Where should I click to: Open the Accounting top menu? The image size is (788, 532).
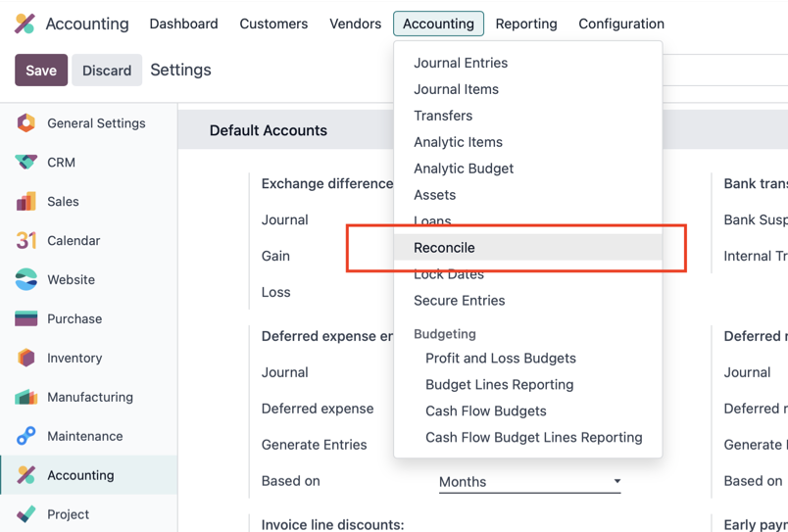tap(438, 24)
